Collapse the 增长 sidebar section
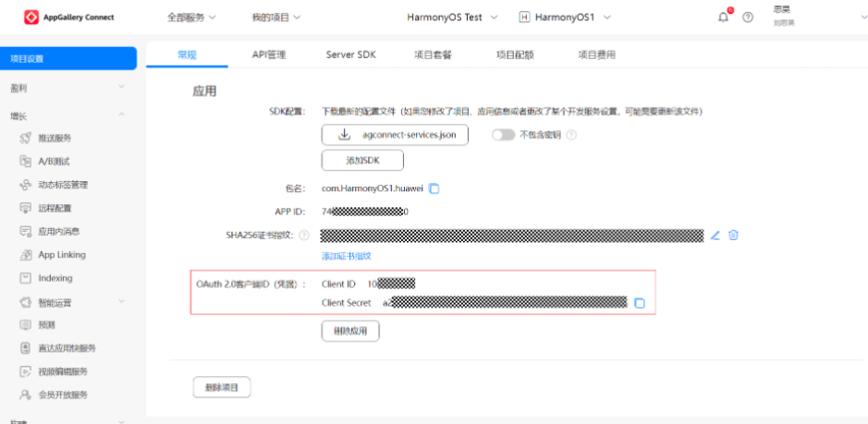 pyautogui.click(x=122, y=115)
